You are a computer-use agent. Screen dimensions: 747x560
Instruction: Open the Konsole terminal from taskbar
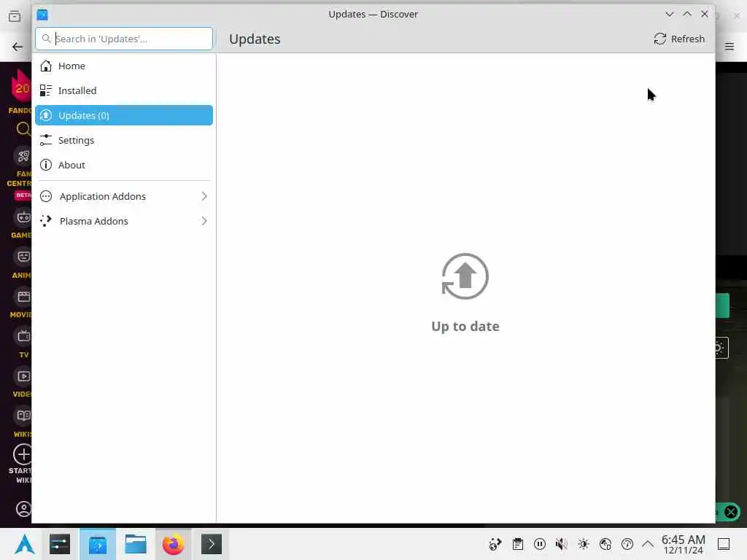coord(212,544)
